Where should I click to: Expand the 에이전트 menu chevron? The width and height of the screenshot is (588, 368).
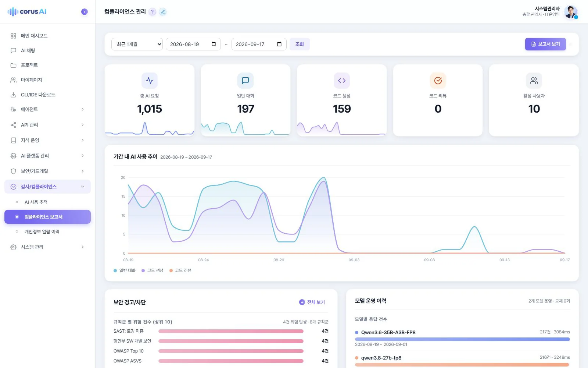coord(83,109)
